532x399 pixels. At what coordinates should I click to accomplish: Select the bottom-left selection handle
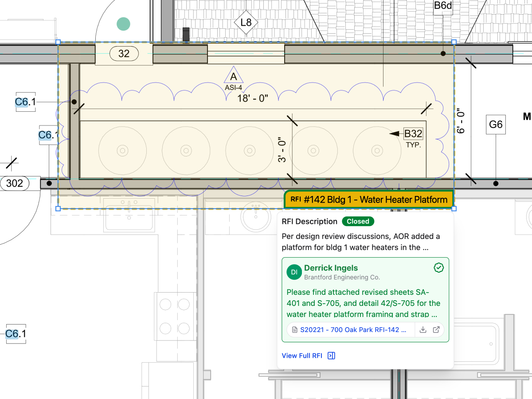point(58,208)
